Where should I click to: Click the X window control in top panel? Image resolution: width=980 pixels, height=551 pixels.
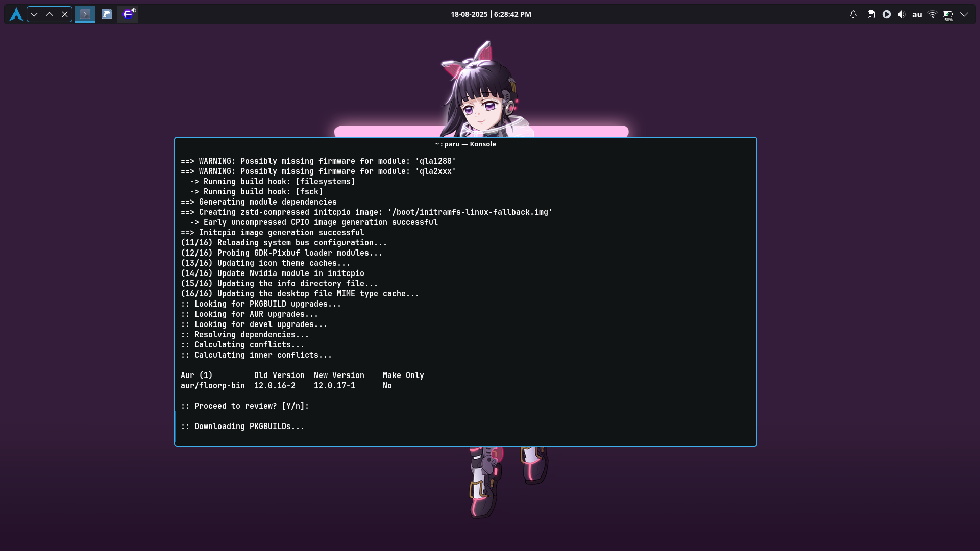click(65, 14)
